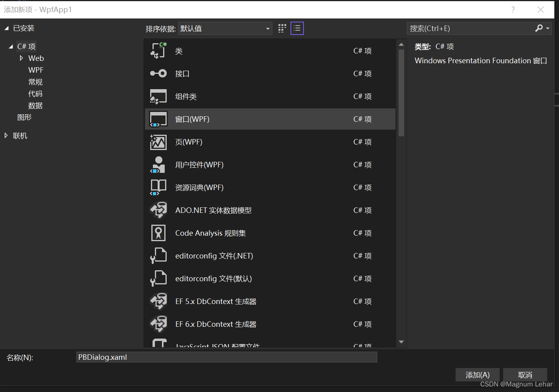Select the EF 6.x DbContext 生成器 template
The image size is (559, 392).
click(x=216, y=324)
